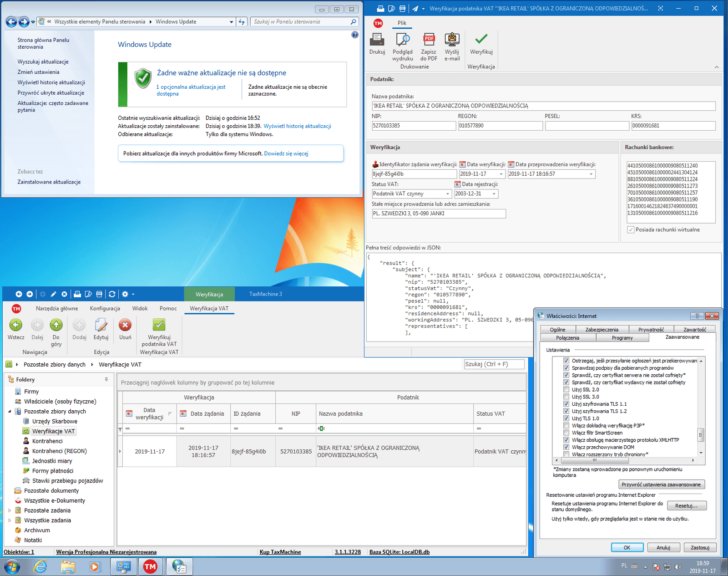Open the Programy tab in Internet Properties
The height and width of the screenshot is (576, 728).
point(622,337)
